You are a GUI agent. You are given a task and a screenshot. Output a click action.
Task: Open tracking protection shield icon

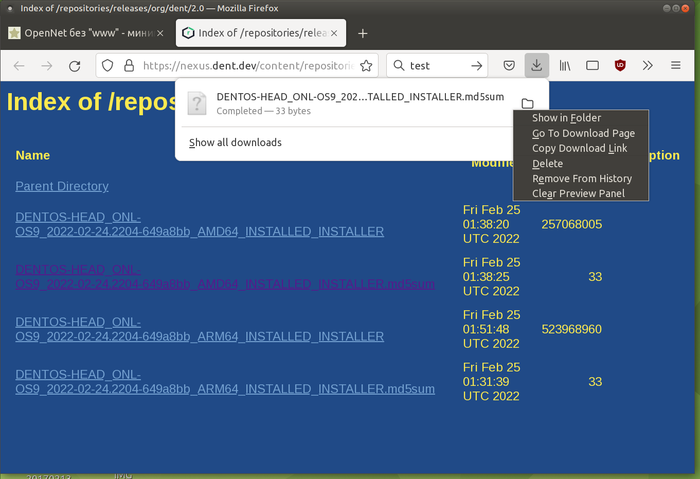tap(108, 66)
